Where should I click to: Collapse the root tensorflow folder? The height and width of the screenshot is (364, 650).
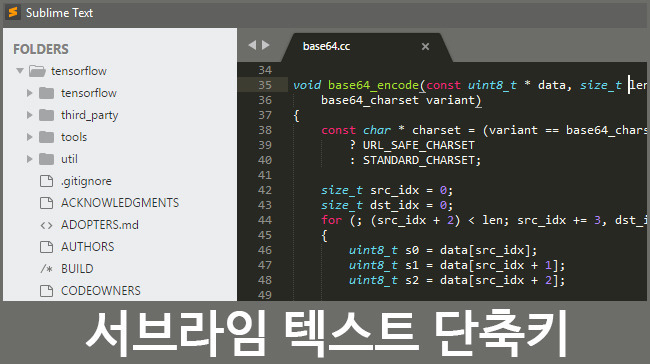[19, 71]
